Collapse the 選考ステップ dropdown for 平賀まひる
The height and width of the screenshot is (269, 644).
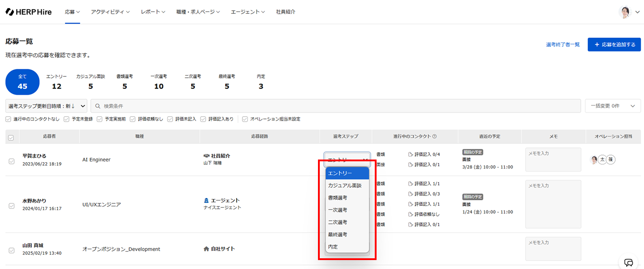[347, 159]
